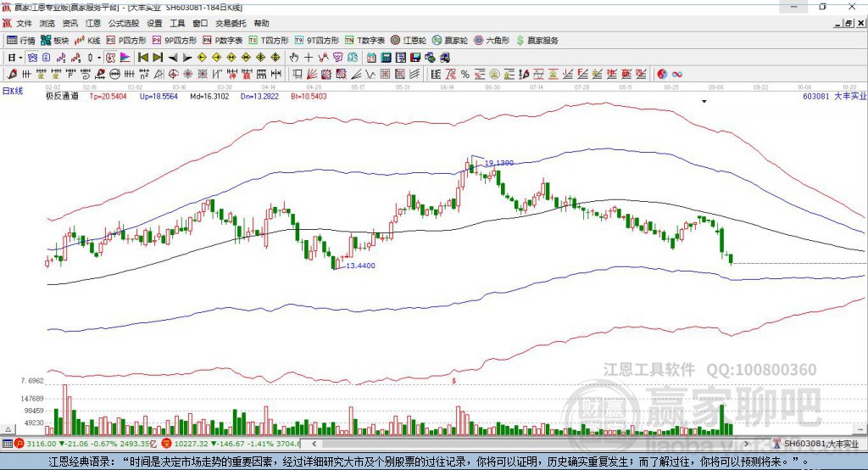This screenshot has height=470, width=868.
Task: Open the 9T四方形 tool
Action: coord(316,41)
